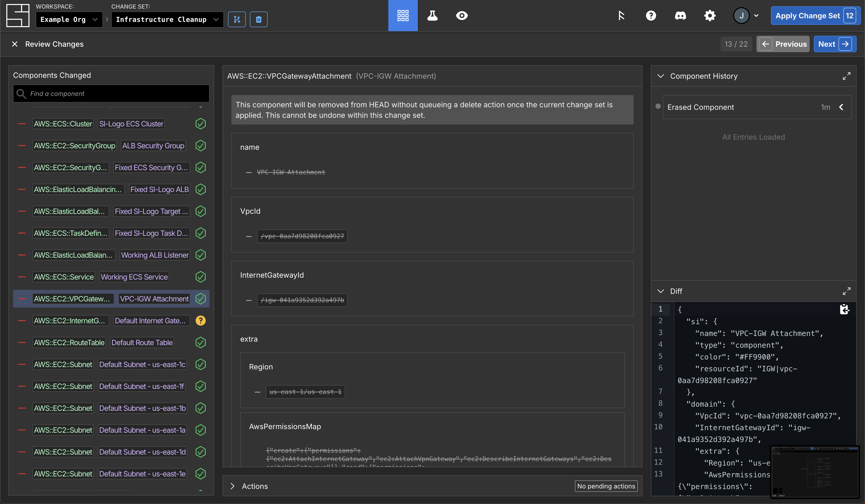Click the green check icon for Default Route Table
The height and width of the screenshot is (504, 865).
200,343
